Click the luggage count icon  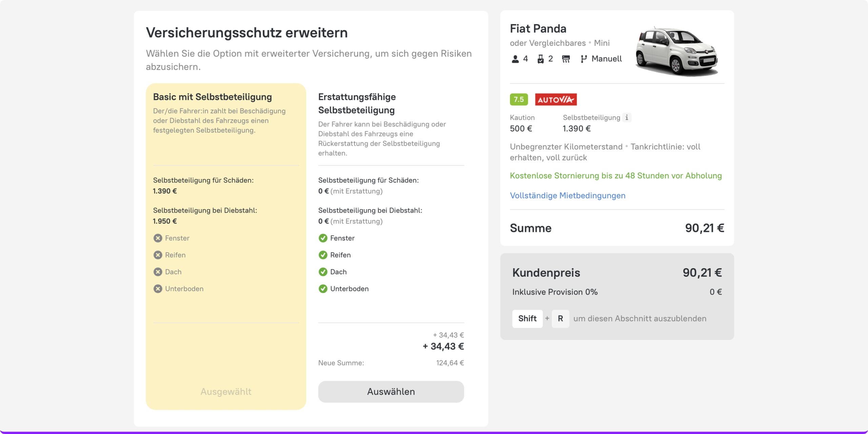click(x=540, y=59)
